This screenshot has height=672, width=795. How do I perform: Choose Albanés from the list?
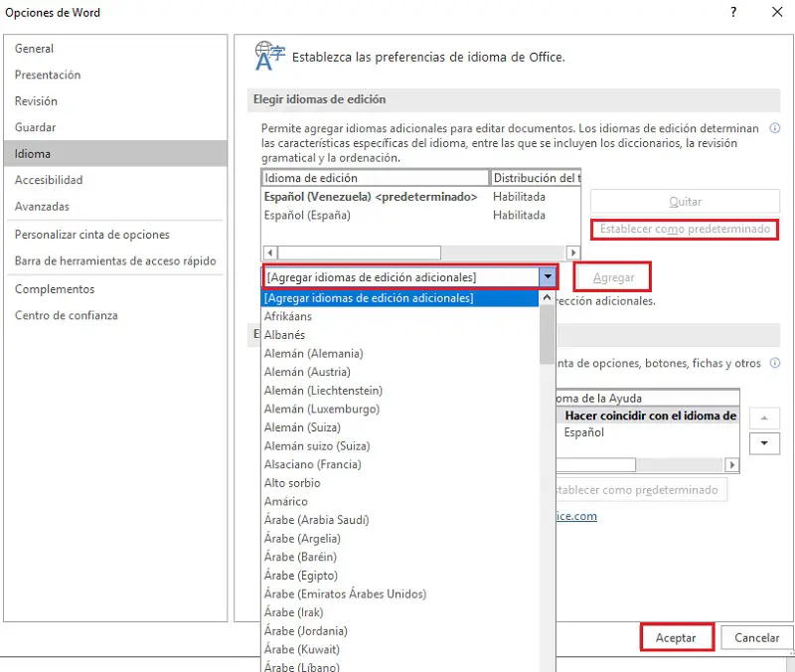pos(399,335)
